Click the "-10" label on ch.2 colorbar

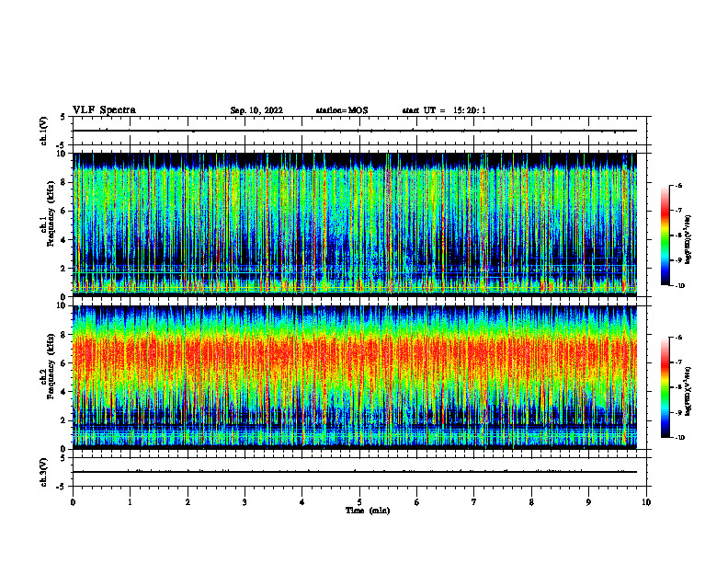[680, 438]
